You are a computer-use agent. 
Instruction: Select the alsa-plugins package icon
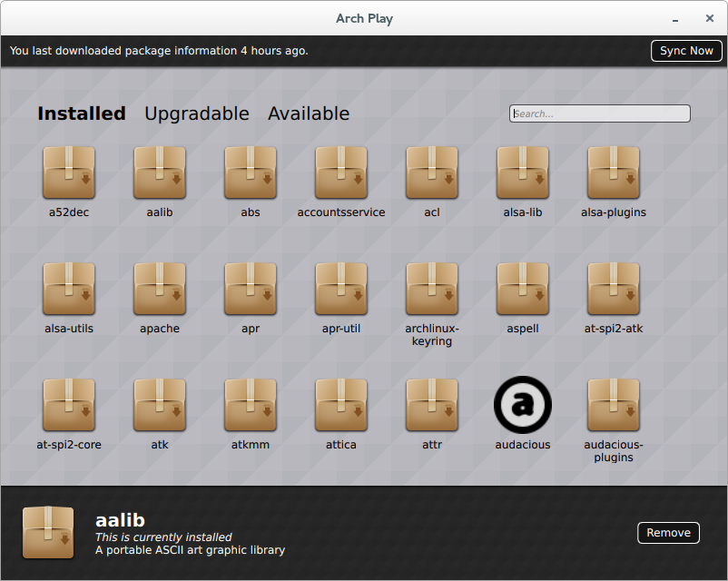tap(614, 172)
